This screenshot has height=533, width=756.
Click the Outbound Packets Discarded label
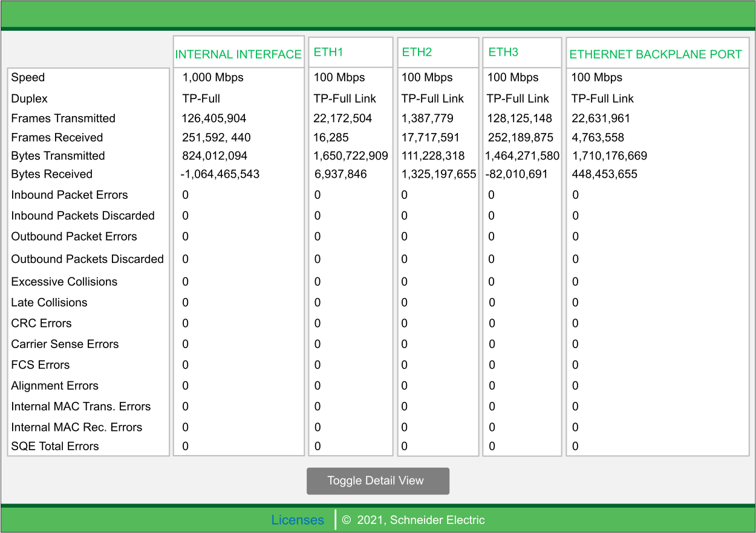[x=88, y=259]
